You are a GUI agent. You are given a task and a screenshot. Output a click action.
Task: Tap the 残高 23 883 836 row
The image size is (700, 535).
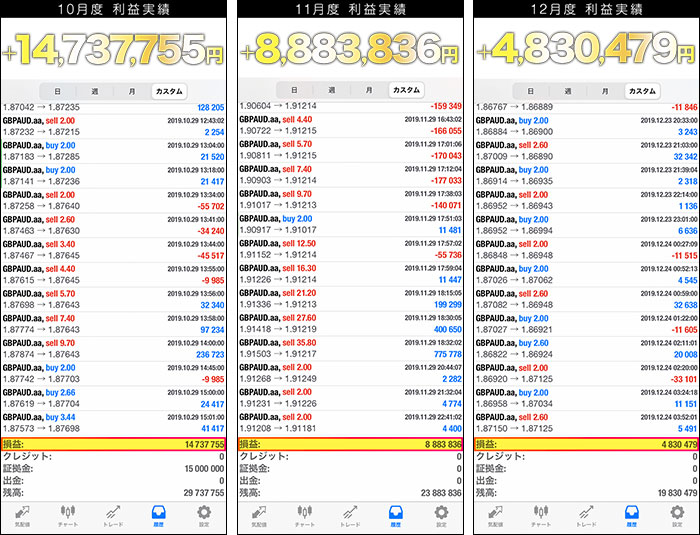(350, 493)
